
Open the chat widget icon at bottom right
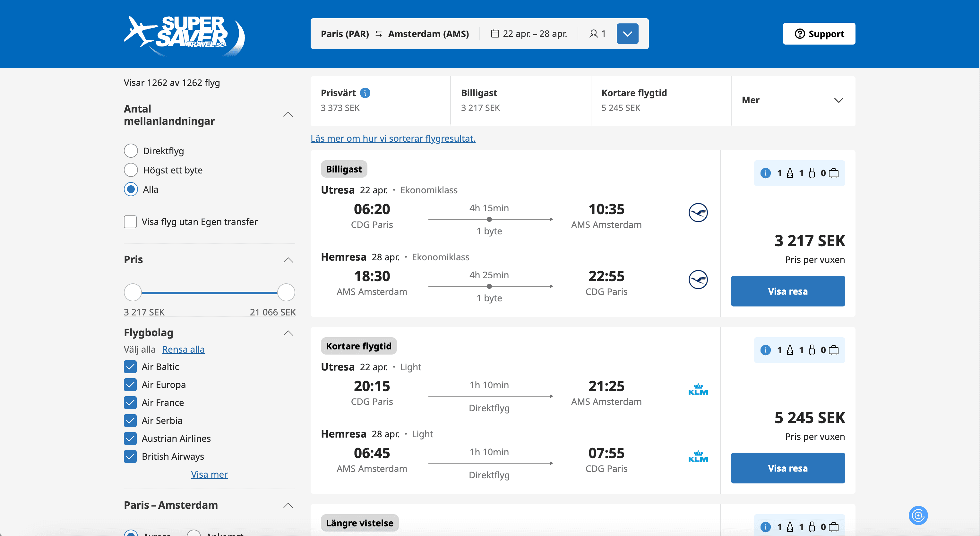click(x=918, y=515)
